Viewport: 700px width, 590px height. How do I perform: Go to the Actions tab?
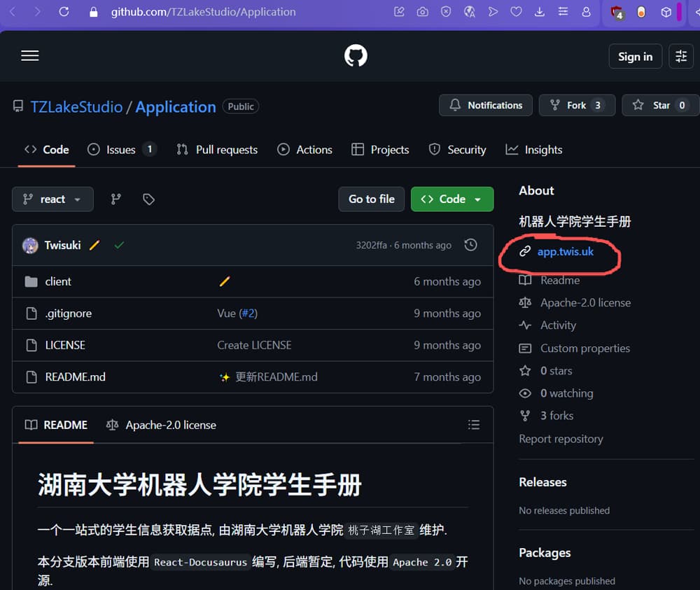click(x=304, y=150)
